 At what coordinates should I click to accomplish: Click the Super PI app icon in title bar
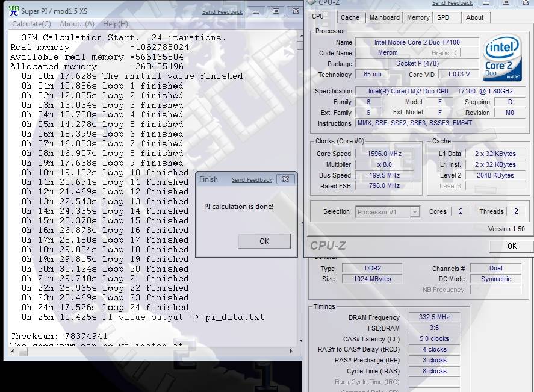click(x=14, y=11)
